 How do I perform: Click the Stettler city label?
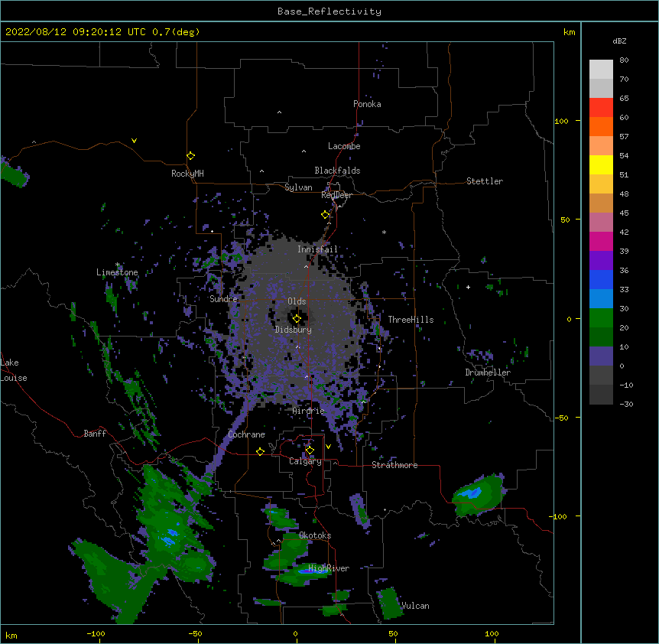(485, 181)
